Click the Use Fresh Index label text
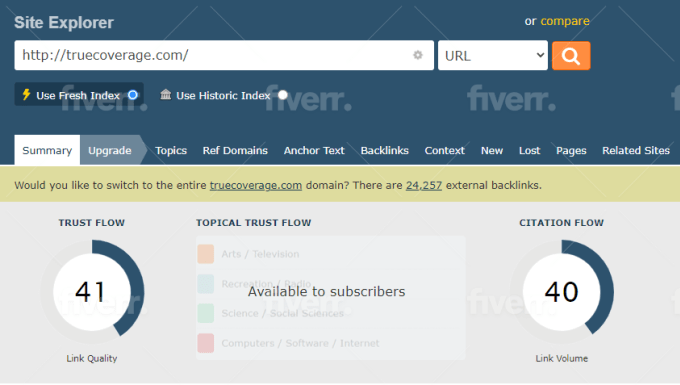This screenshot has width=680, height=385. [x=78, y=95]
